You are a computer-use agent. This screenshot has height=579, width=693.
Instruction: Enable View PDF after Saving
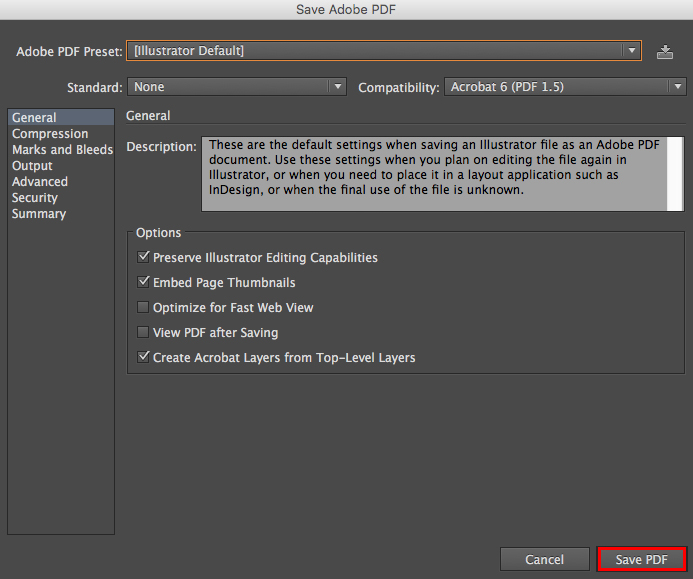142,332
